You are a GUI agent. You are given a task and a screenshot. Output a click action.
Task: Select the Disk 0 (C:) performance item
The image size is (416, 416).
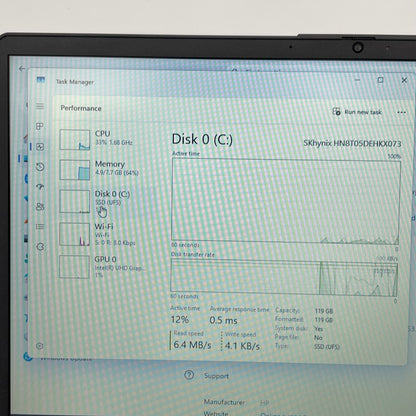[x=106, y=201]
